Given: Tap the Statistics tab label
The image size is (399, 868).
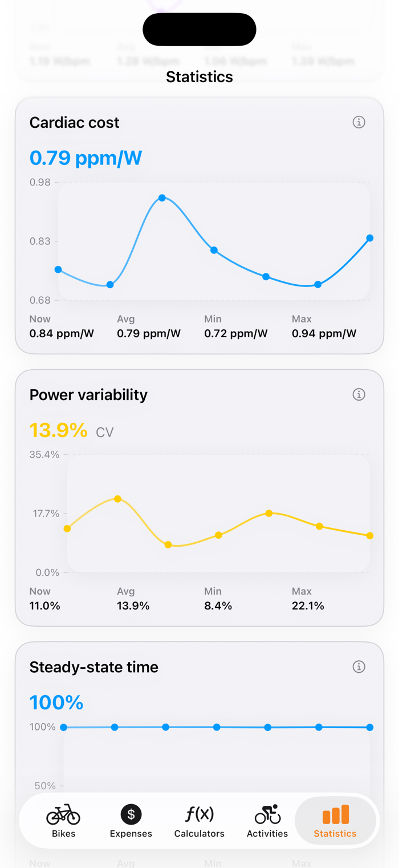Looking at the screenshot, I should coord(335,834).
